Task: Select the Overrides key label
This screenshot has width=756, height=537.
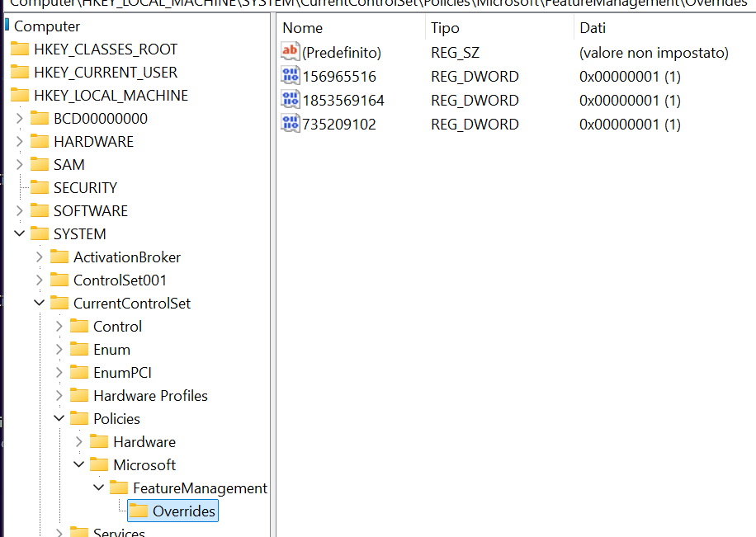Action: [184, 511]
